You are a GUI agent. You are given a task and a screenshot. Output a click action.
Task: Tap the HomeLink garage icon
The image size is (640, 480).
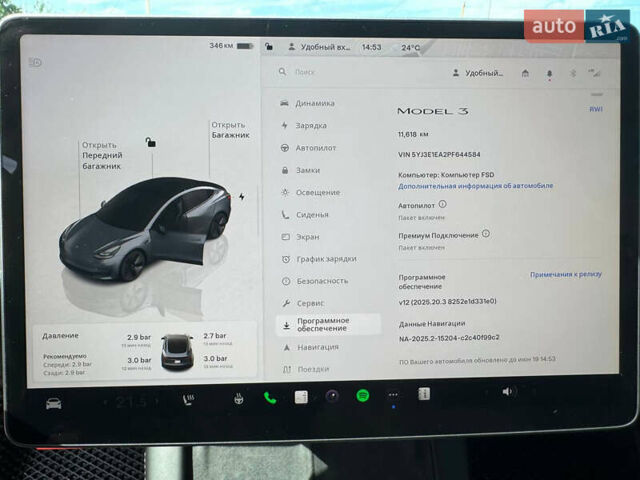(x=525, y=73)
